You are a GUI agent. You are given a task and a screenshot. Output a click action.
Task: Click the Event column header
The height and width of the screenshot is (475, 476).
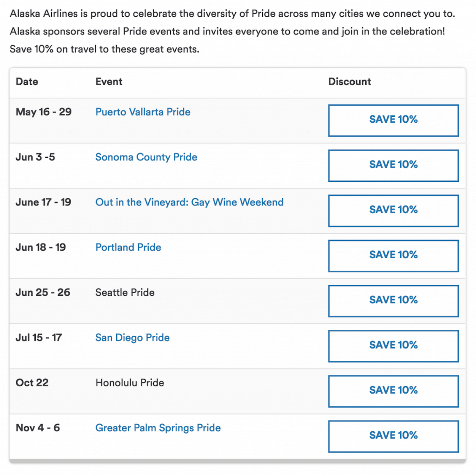click(109, 82)
